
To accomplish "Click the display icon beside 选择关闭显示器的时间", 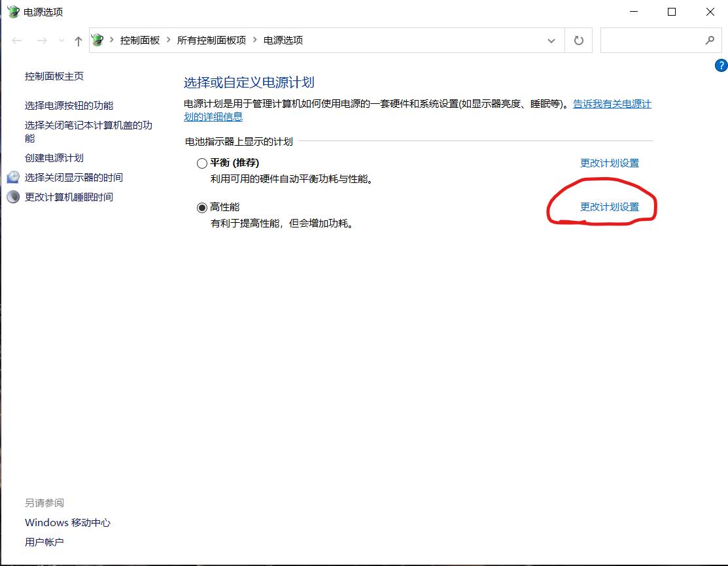I will point(13,177).
